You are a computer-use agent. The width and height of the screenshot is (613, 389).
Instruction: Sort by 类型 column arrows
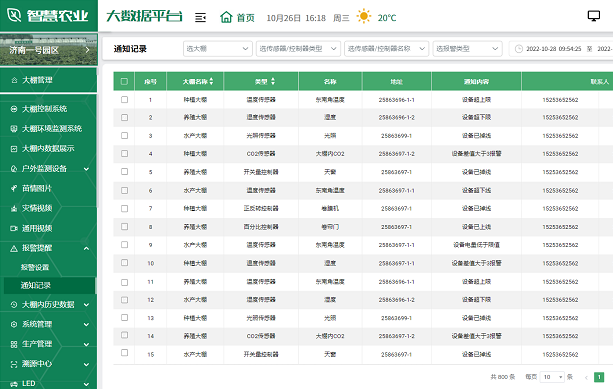click(x=273, y=81)
